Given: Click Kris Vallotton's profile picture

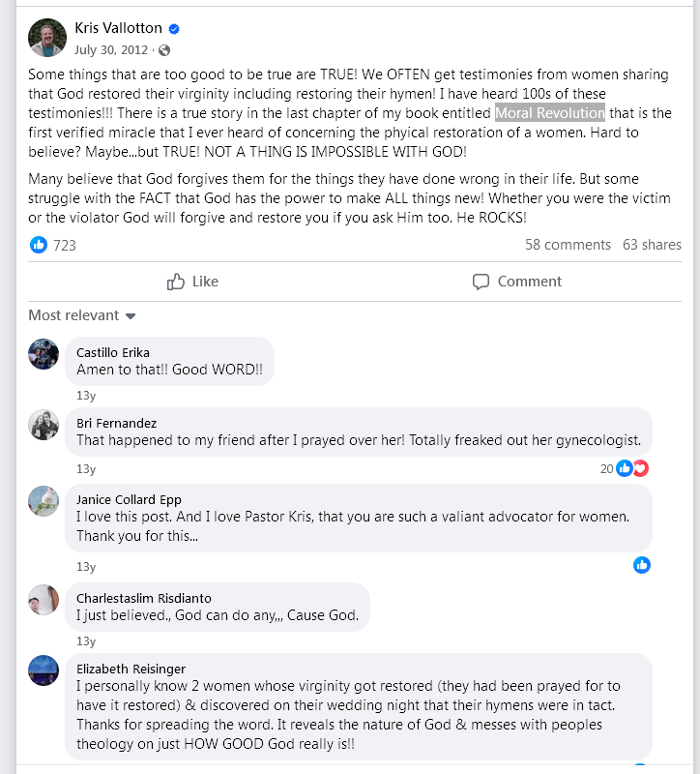Looking at the screenshot, I should [x=47, y=38].
